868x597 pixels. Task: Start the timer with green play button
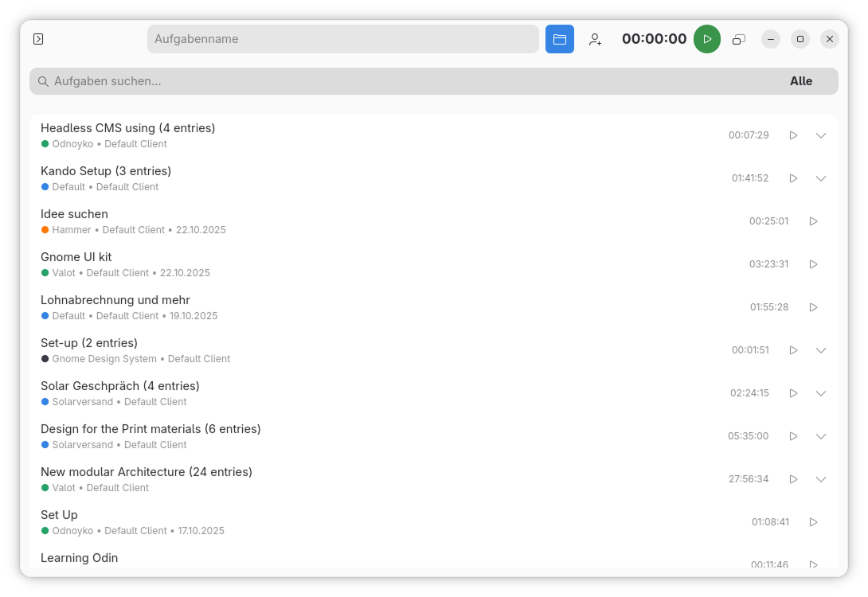pyautogui.click(x=707, y=39)
